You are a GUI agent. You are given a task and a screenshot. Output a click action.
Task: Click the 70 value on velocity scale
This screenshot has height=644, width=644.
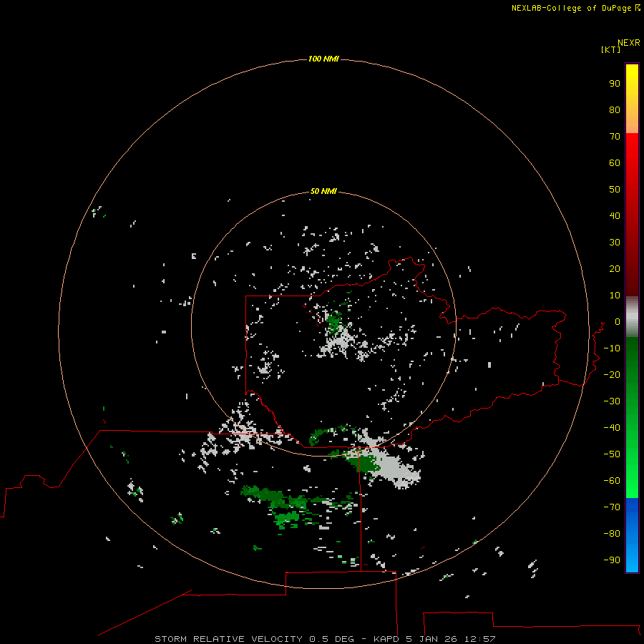(x=615, y=137)
